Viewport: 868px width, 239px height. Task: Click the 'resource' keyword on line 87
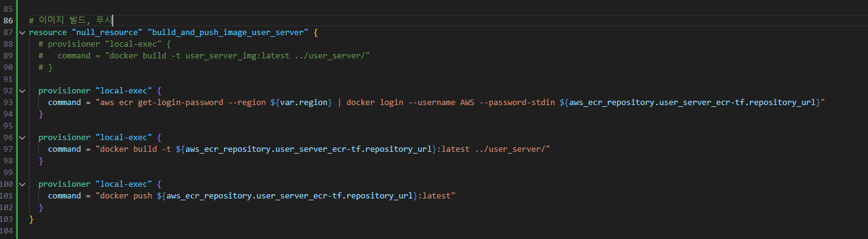[47, 32]
